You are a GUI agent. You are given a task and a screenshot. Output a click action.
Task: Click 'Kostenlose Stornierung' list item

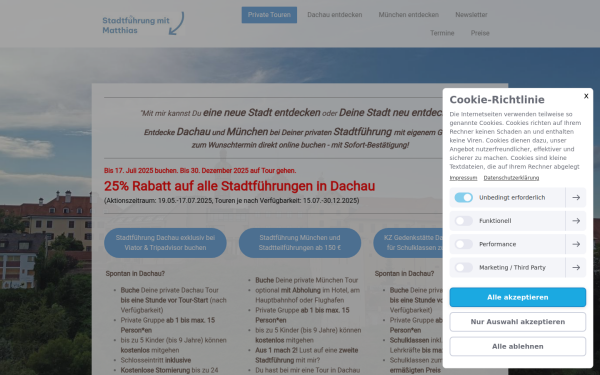169,370
